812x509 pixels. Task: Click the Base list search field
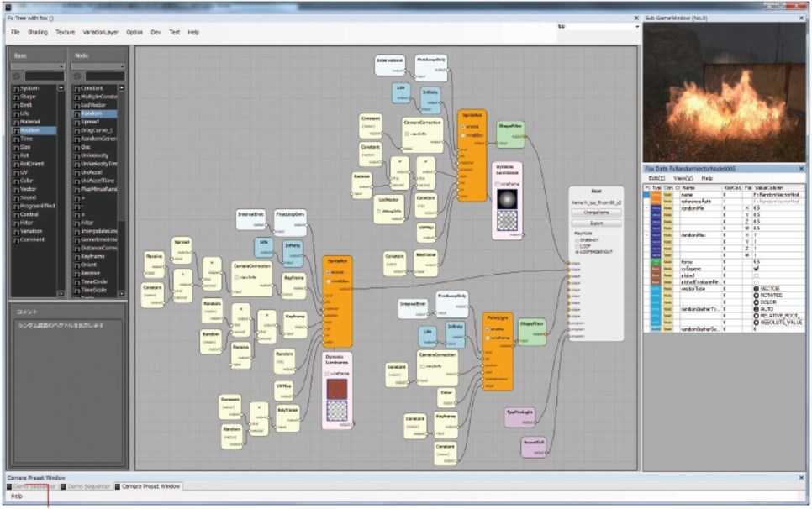45,76
